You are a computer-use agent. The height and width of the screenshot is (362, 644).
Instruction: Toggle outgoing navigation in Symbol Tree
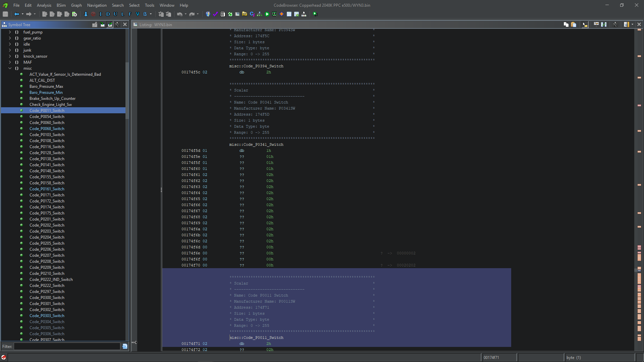[110, 24]
